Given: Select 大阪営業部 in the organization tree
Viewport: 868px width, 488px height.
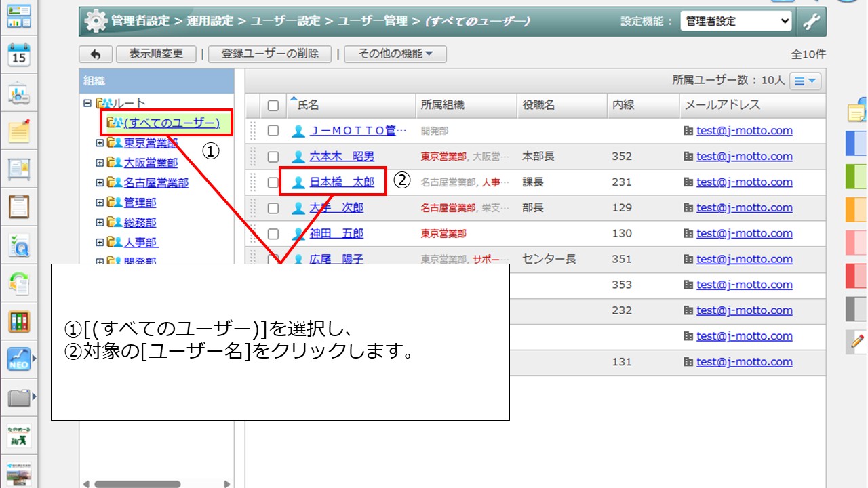Looking at the screenshot, I should pos(151,163).
